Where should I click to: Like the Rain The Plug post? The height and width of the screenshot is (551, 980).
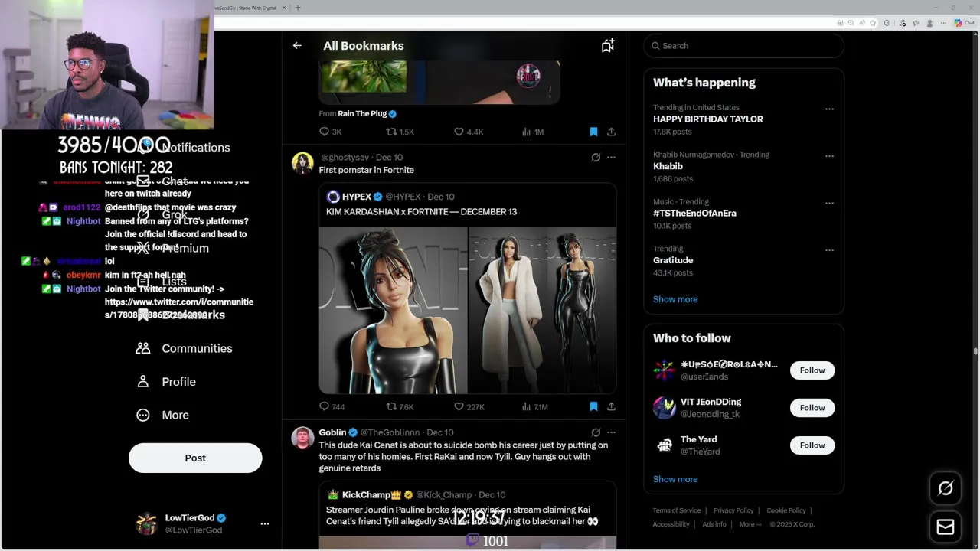469,132
